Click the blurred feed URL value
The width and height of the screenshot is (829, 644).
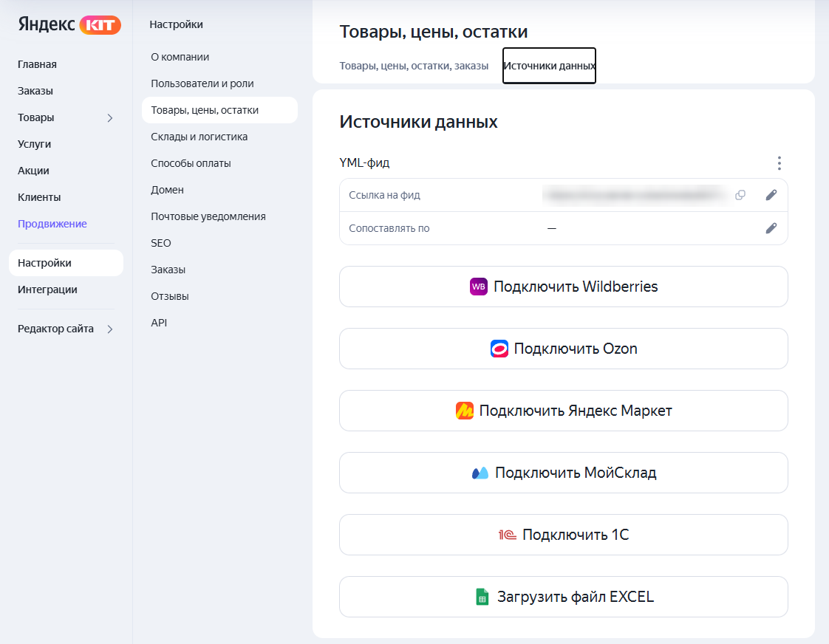(x=635, y=195)
